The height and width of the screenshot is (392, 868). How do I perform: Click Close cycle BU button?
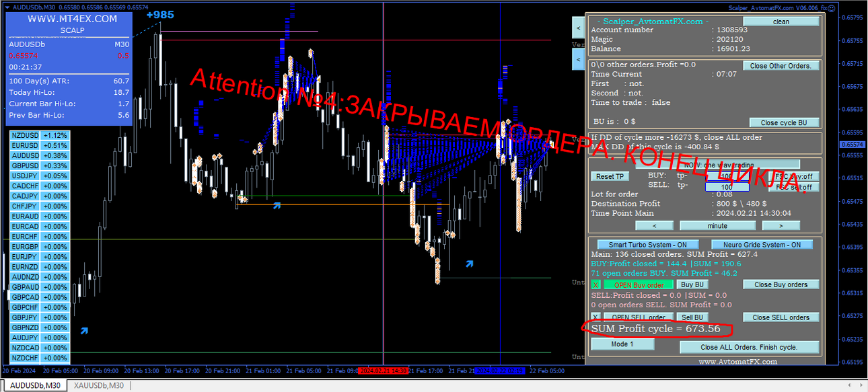784,123
